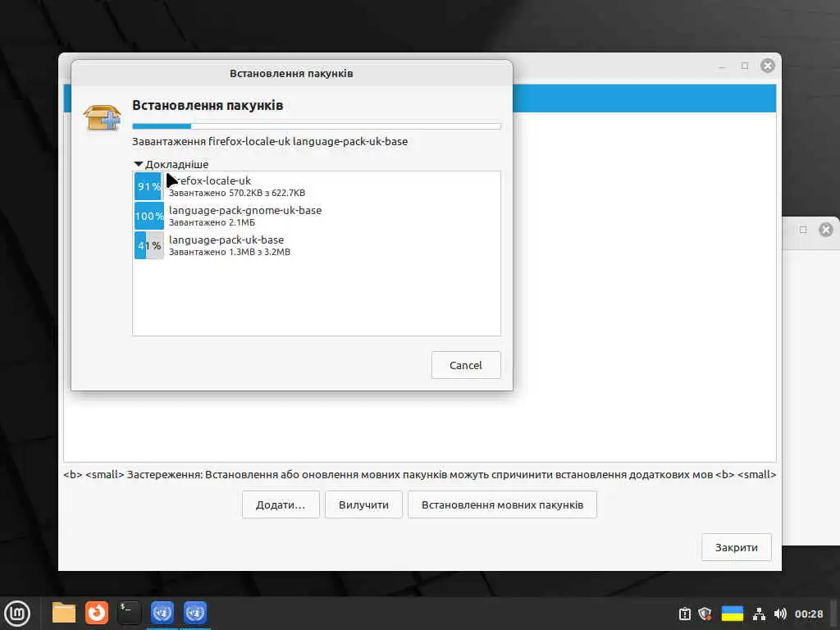Click the Закрити button
This screenshot has width=840, height=630.
pyautogui.click(x=736, y=547)
